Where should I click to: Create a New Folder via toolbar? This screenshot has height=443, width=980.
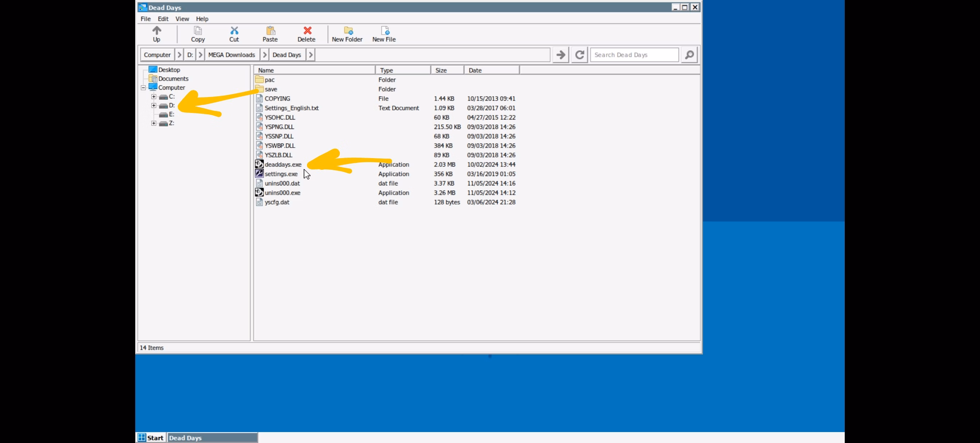pos(347,31)
